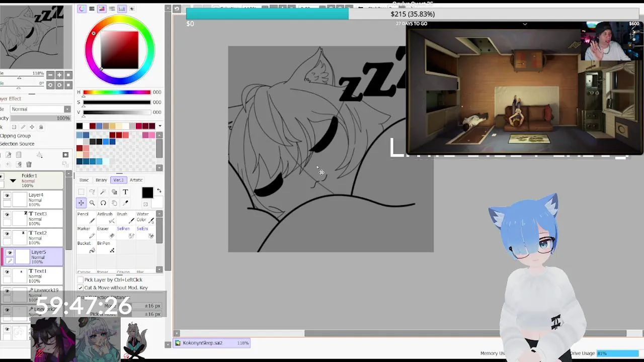Viewport: 644px width, 362px height.
Task: Enable Pick Layer by Ctrl+LeftClick
Action: 80,280
